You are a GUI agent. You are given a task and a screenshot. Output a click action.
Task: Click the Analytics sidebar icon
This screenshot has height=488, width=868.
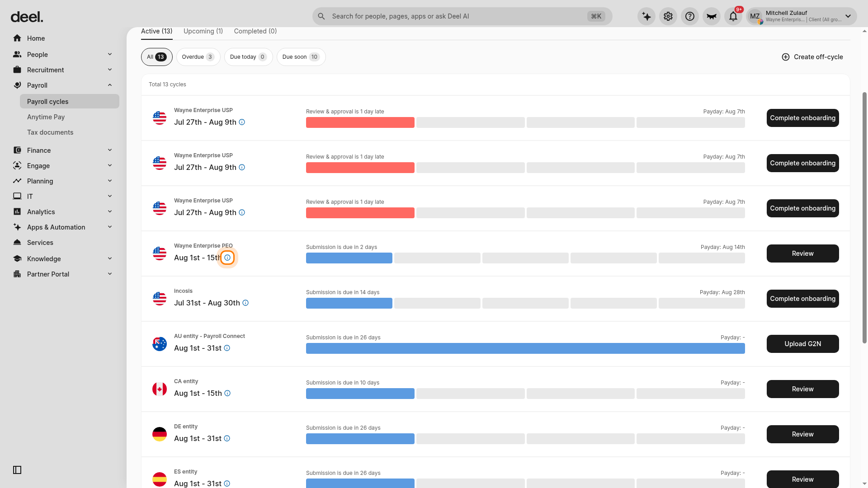pyautogui.click(x=17, y=212)
